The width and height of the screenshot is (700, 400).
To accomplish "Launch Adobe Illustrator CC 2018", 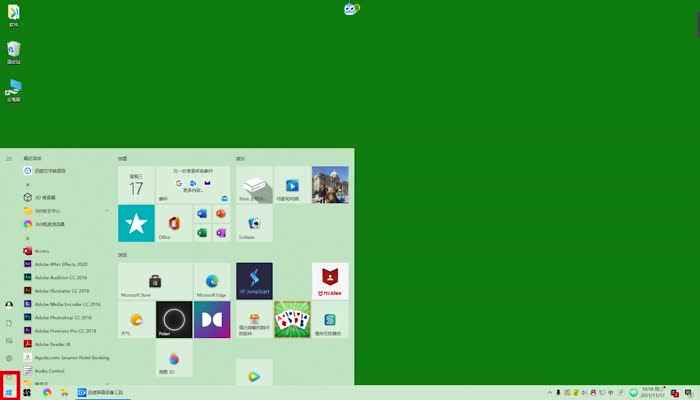I will pyautogui.click(x=62, y=290).
